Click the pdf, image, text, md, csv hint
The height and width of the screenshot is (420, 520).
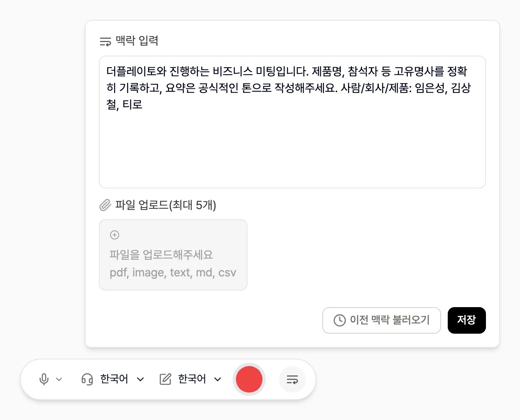pyautogui.click(x=173, y=273)
